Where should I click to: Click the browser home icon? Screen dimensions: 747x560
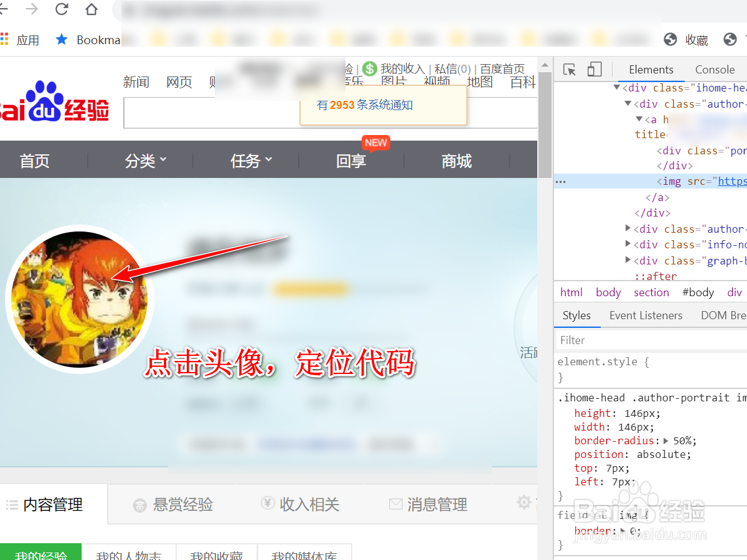pyautogui.click(x=92, y=9)
